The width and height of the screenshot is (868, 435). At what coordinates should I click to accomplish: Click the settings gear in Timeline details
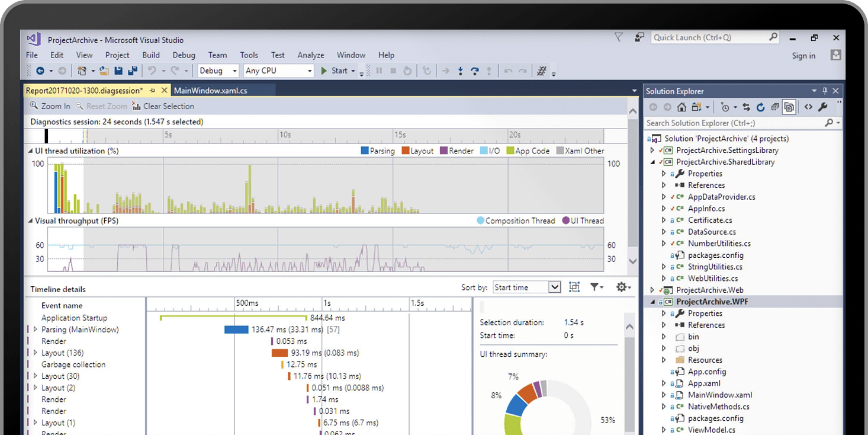(621, 287)
